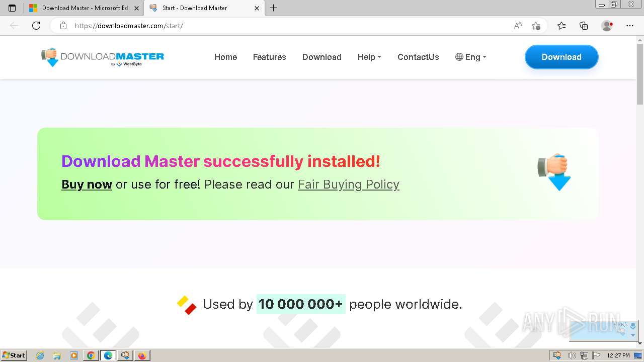The height and width of the screenshot is (362, 644).
Task: Open the ContactUs page
Action: [418, 57]
